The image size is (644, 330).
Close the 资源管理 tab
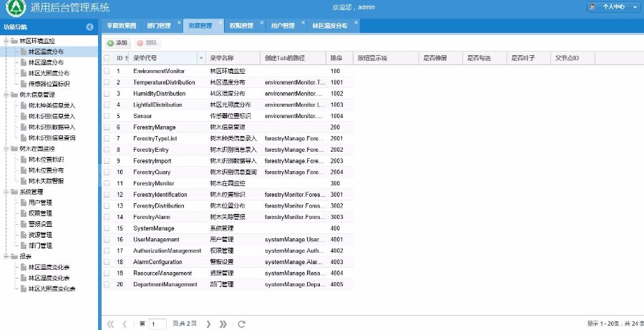pos(220,23)
